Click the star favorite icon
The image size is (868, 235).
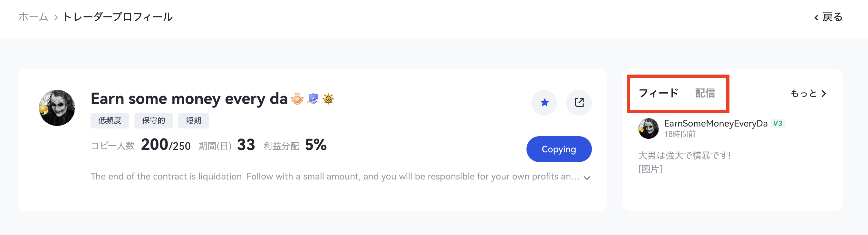click(544, 102)
